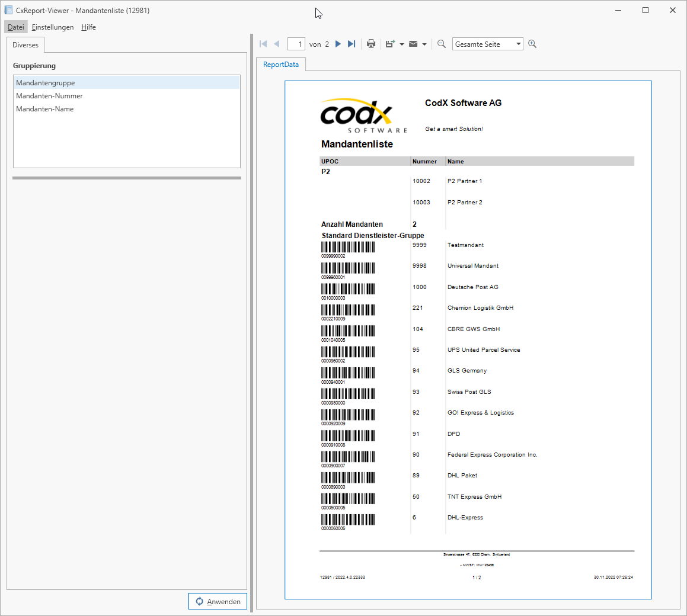
Task: Click the page number input field
Action: pyautogui.click(x=296, y=44)
